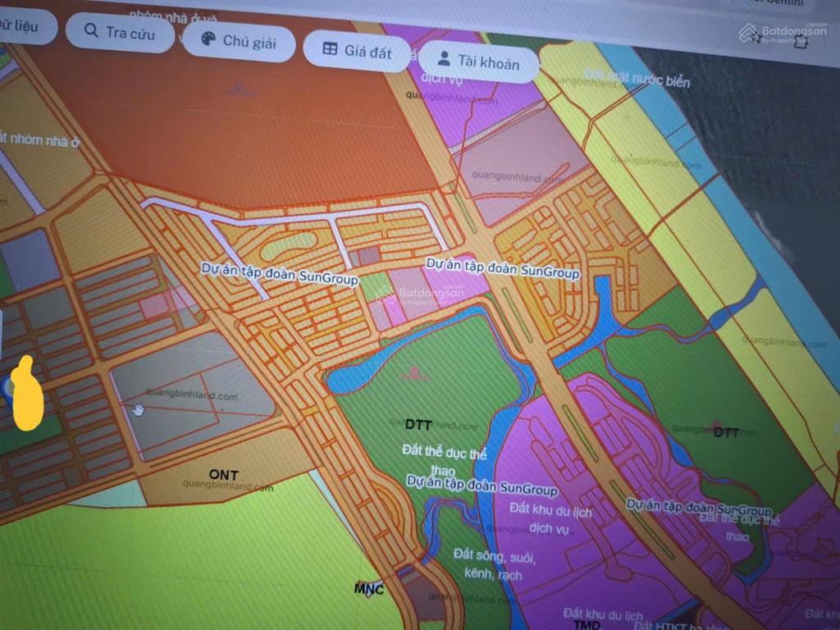Click SunGroup label over white-road residential blocks
Viewport: 840px width, 630px height.
279,274
